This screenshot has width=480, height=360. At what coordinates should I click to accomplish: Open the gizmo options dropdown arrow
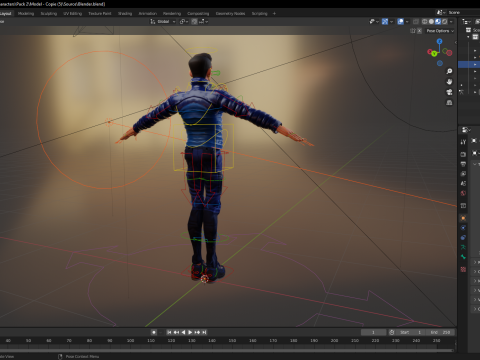[391, 21]
